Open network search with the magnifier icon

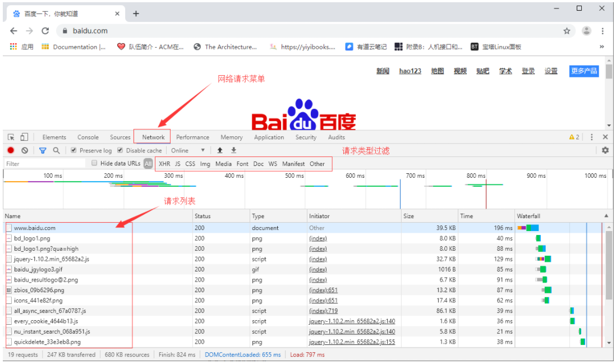[56, 150]
